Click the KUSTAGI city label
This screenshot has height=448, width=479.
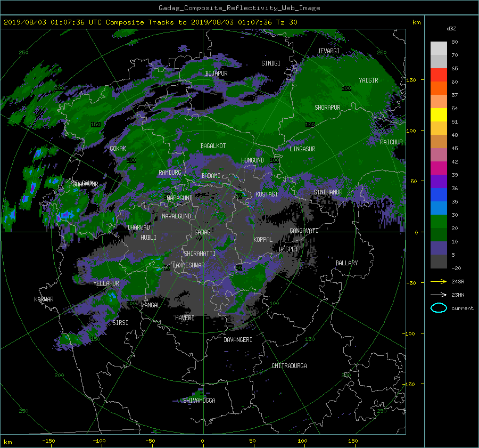(267, 194)
